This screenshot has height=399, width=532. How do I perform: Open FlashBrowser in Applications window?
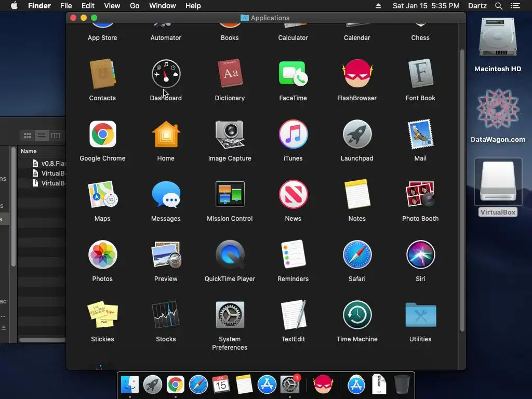click(x=357, y=74)
